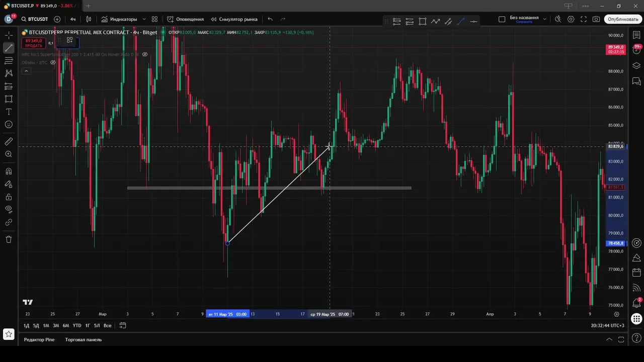Toggle visibility of MRC indicator
Viewport: 644px width, 362px height.
145,54
